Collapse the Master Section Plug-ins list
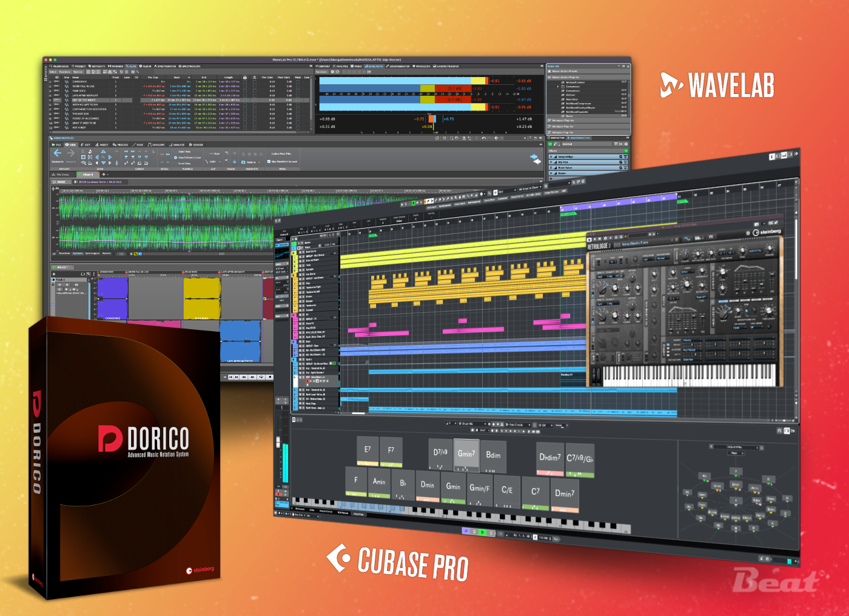Image resolution: width=849 pixels, height=616 pixels. 587,78
